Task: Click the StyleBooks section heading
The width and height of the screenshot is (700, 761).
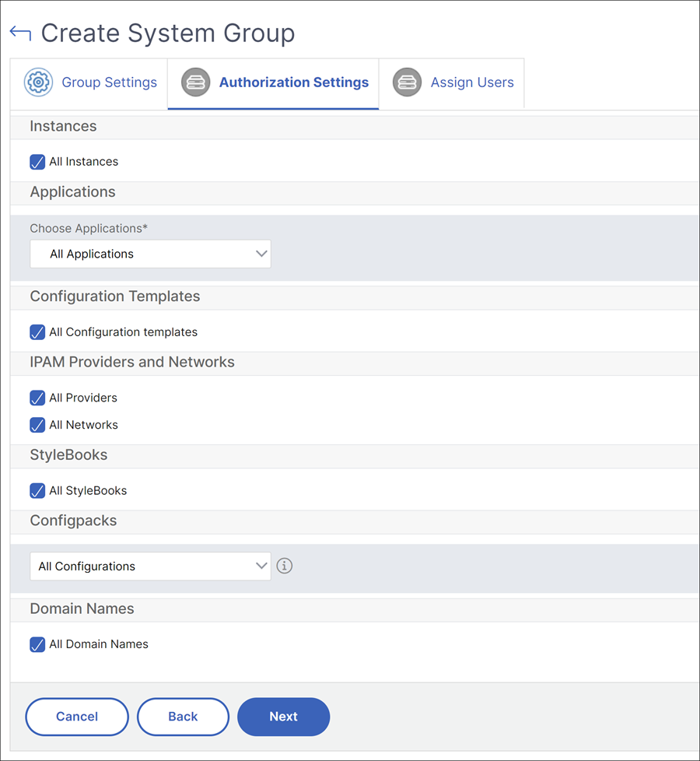Action: point(69,455)
